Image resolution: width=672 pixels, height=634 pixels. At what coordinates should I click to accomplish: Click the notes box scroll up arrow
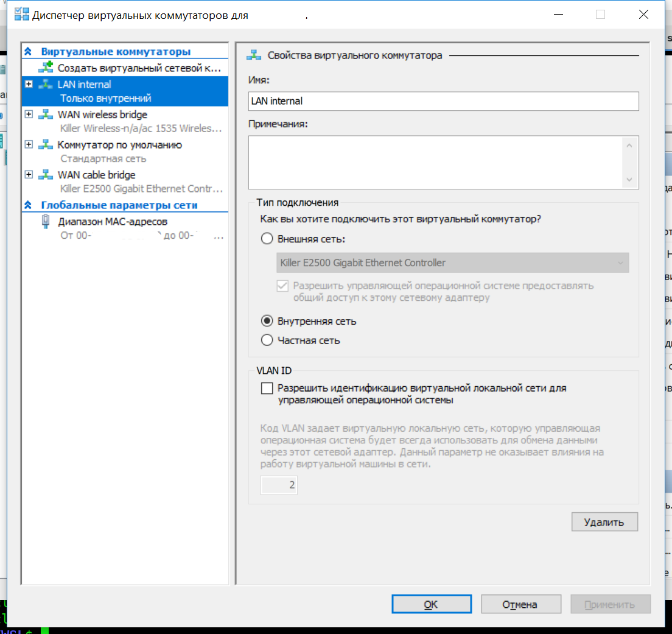(x=629, y=146)
